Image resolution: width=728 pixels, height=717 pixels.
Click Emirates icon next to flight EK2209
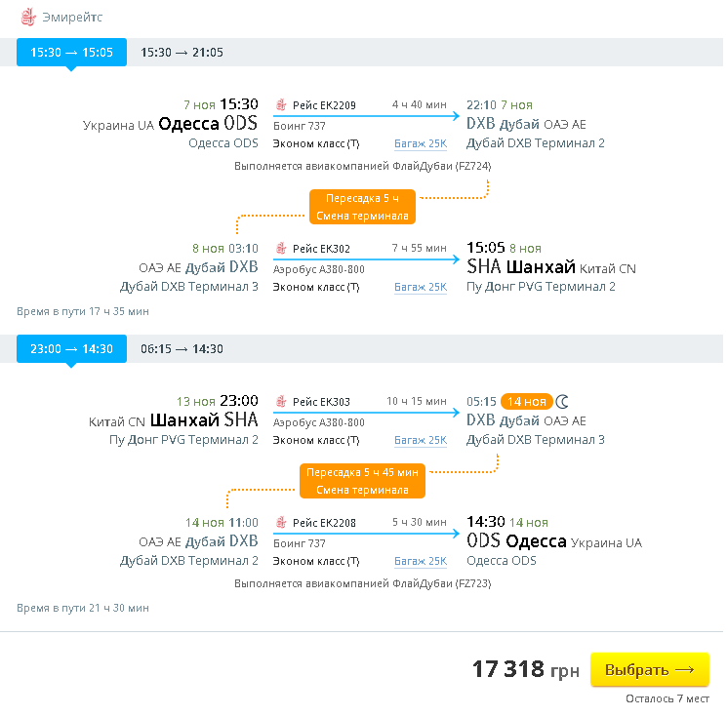(x=281, y=105)
